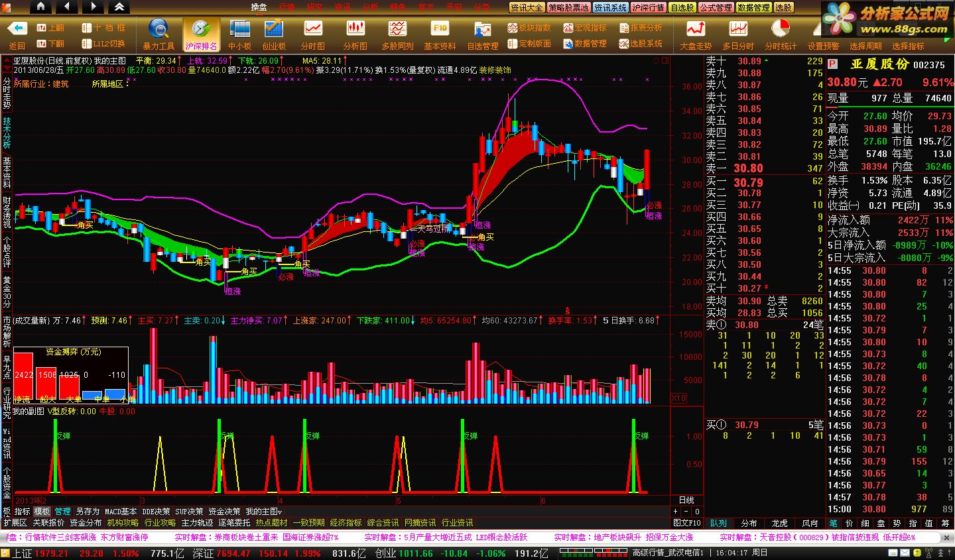Open the 技术分析 left sidebar tab
Screen dimensions: 955x560
click(x=6, y=133)
